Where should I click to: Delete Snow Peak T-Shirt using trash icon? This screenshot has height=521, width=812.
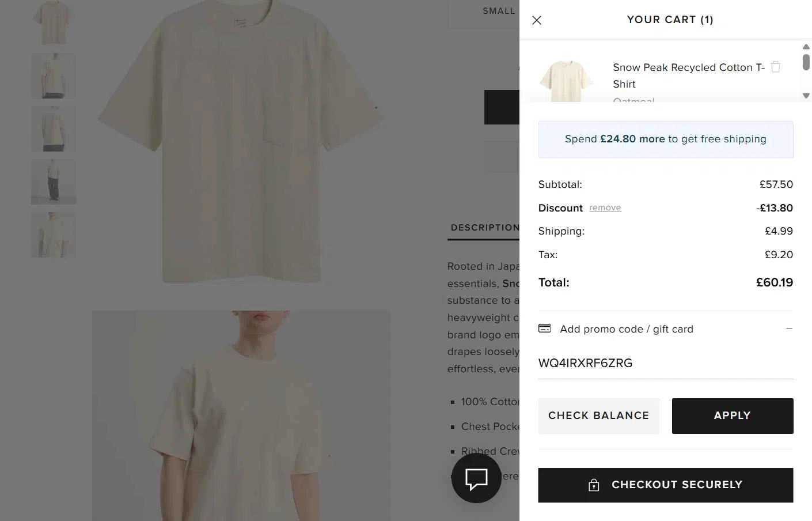776,67
